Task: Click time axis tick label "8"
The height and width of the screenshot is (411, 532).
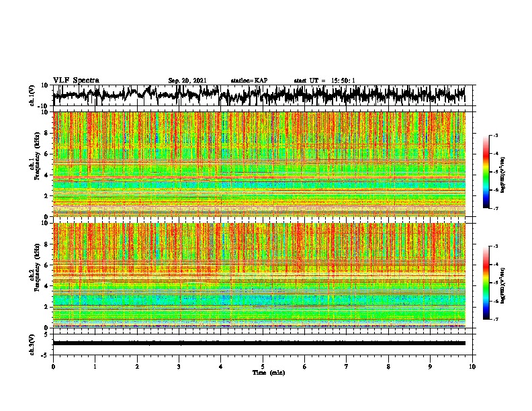Action: (388, 367)
